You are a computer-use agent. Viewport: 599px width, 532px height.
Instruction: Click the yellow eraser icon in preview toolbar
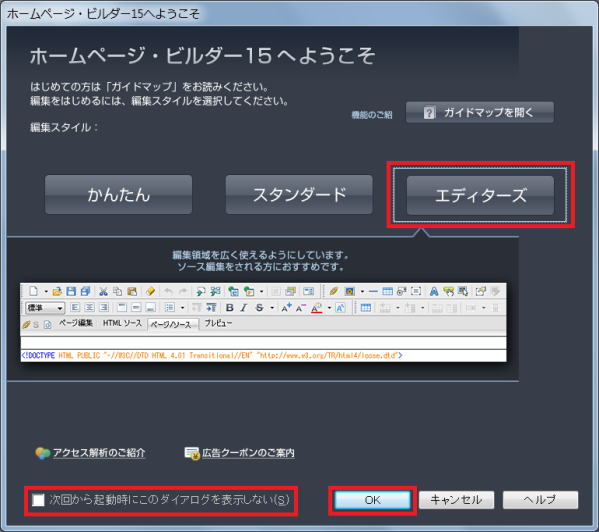[x=151, y=292]
